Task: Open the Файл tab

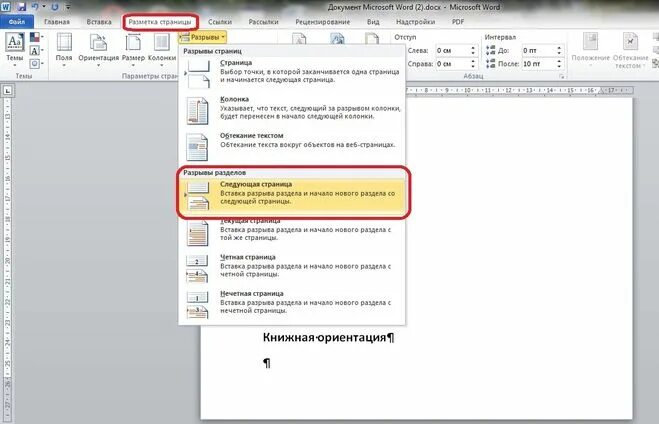Action: (x=17, y=21)
